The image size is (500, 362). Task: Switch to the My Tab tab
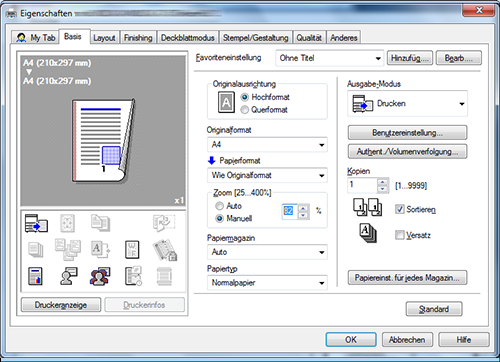pos(36,38)
